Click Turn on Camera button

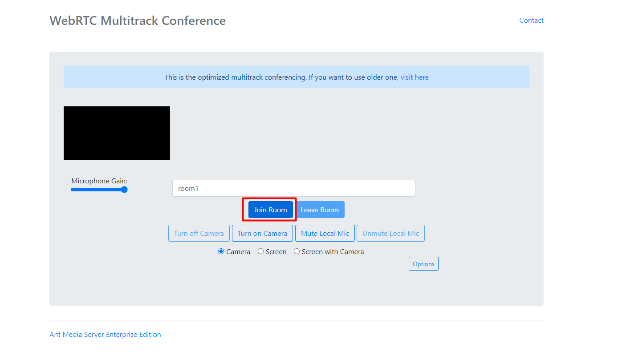pos(262,234)
